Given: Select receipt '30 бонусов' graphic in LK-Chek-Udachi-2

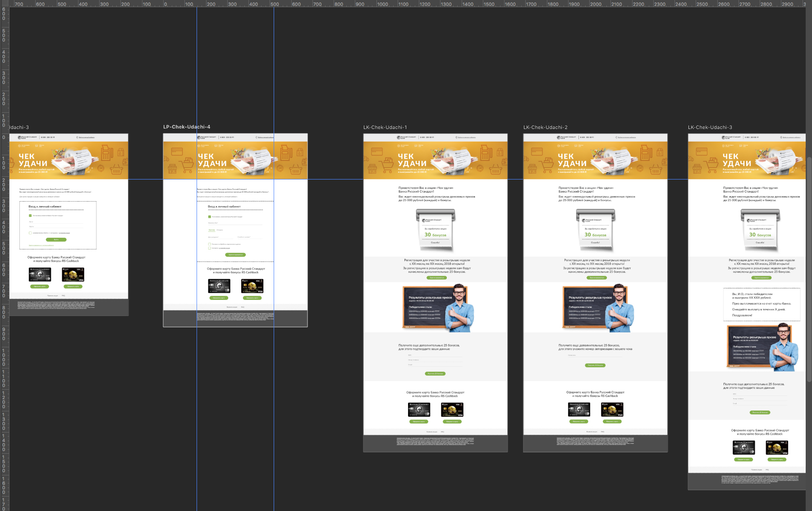Looking at the screenshot, I should click(596, 230).
